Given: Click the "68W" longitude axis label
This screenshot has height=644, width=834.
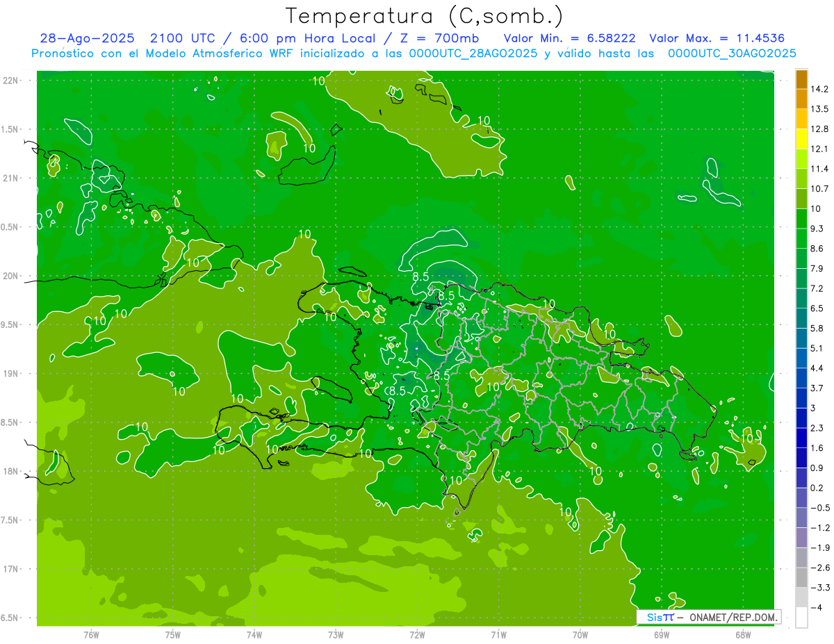Looking at the screenshot, I should (x=743, y=634).
